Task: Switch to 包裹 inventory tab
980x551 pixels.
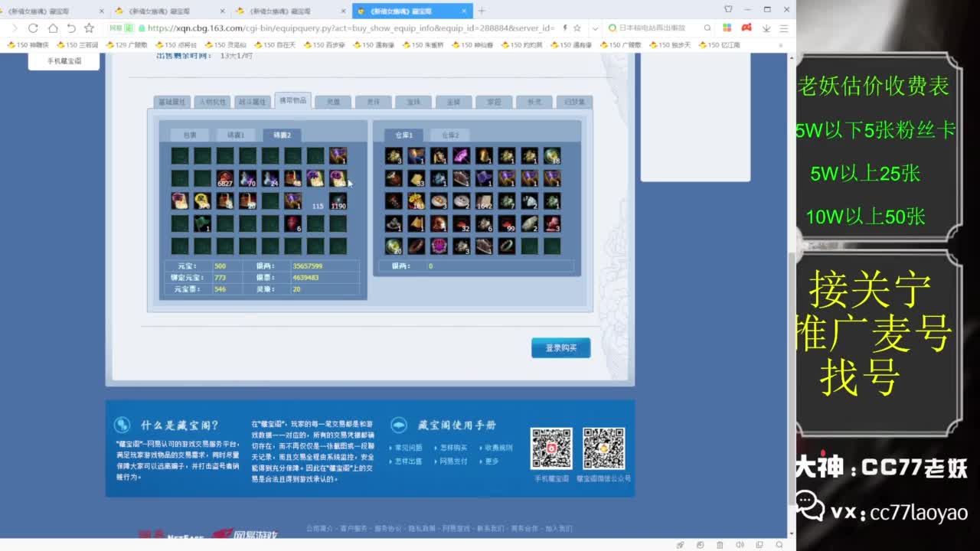Action: 189,135
